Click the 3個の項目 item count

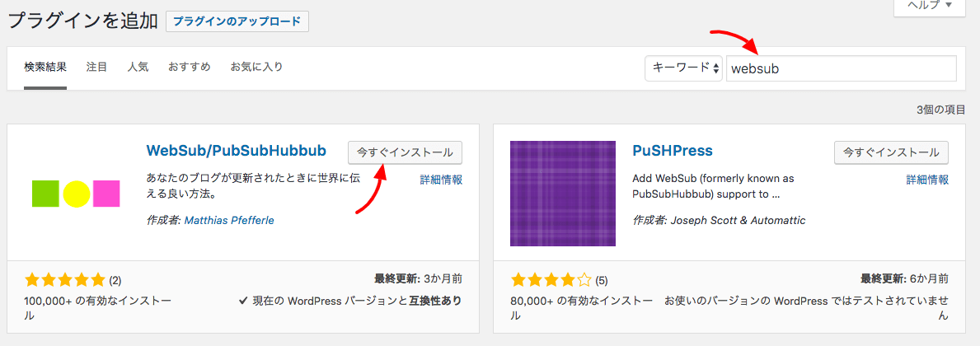[x=941, y=110]
